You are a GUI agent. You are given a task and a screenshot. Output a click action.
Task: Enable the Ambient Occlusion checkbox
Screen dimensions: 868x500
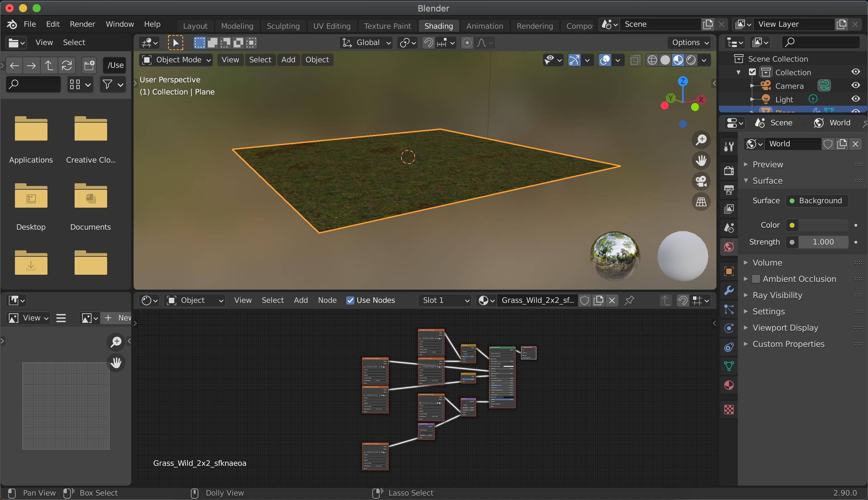click(x=756, y=279)
